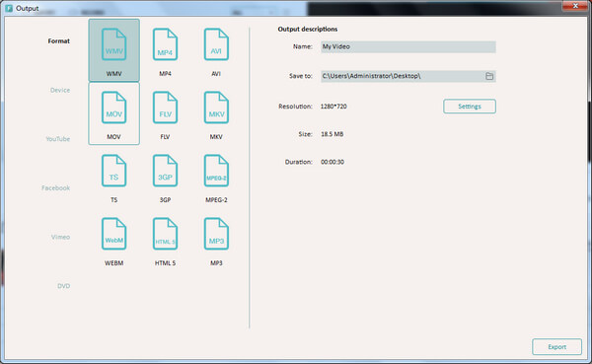
Task: Select the HTML 5 format icon
Action: coord(165,234)
